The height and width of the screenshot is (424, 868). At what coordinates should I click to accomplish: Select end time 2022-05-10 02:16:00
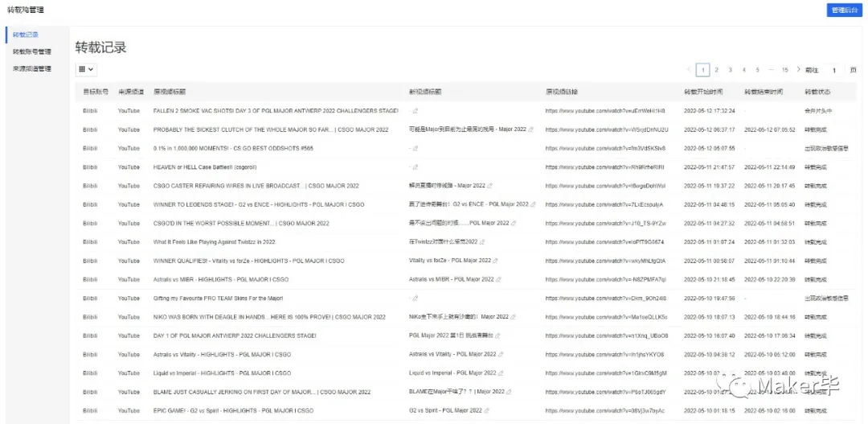pyautogui.click(x=770, y=410)
